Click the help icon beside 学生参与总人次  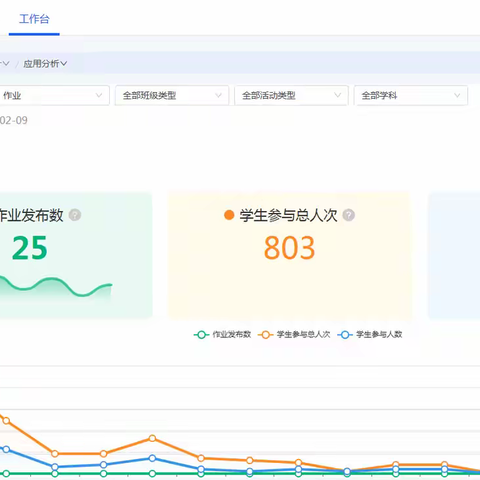point(349,215)
